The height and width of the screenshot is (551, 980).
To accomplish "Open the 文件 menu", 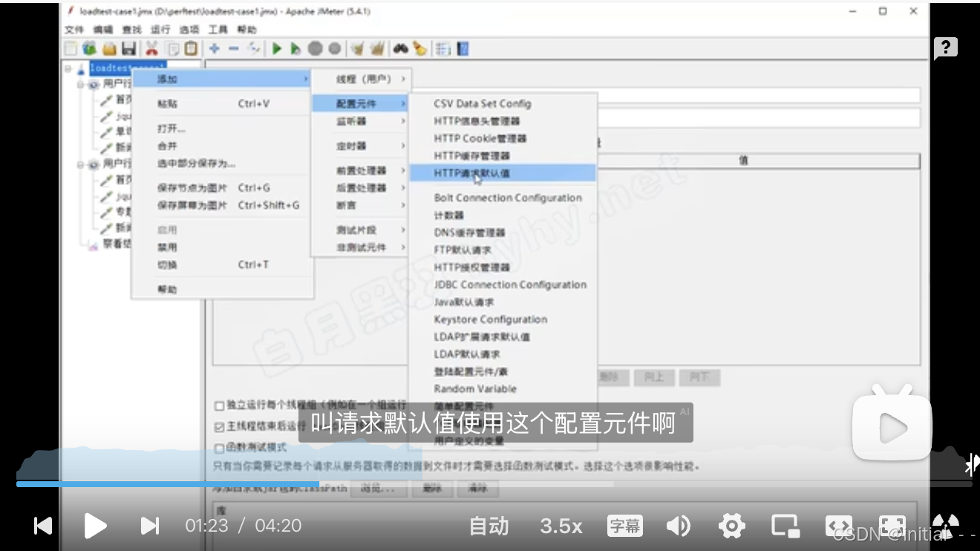I will tap(74, 30).
